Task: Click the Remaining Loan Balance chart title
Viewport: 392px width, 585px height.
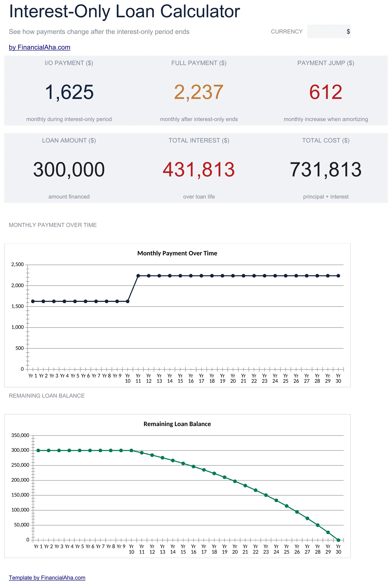Action: (177, 424)
